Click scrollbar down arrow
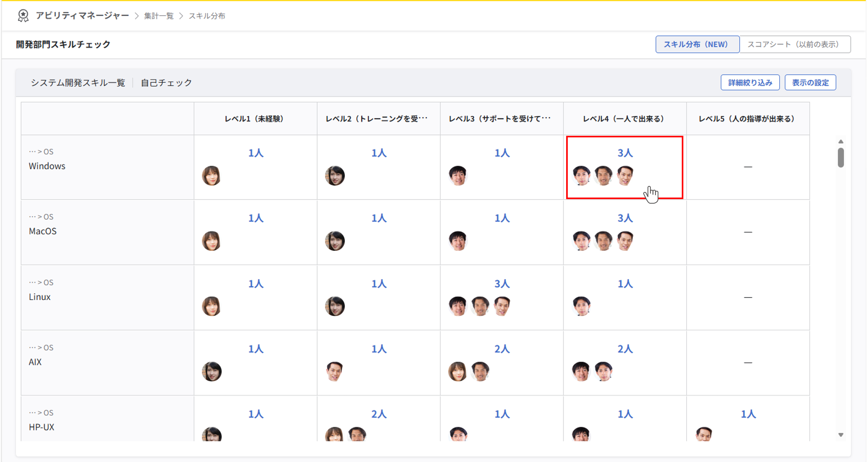The width and height of the screenshot is (868, 462). 841,435
